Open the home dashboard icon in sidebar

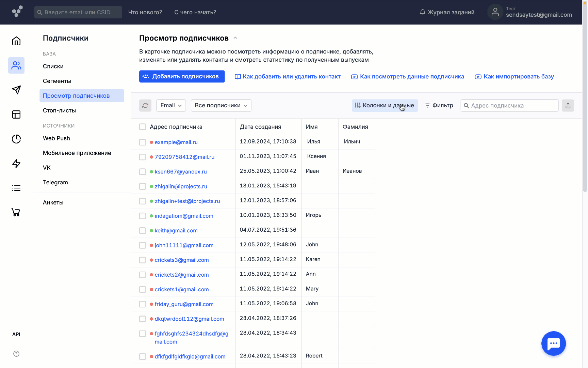coord(16,41)
